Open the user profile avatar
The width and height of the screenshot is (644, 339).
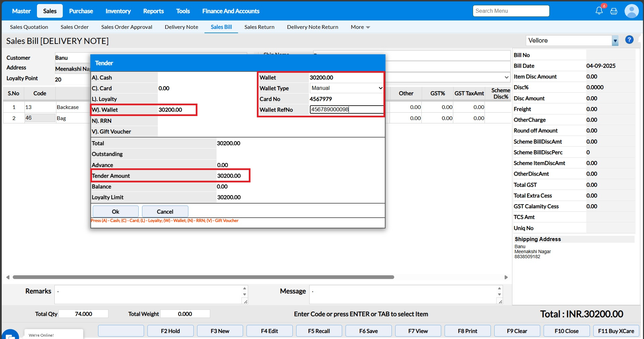point(631,11)
